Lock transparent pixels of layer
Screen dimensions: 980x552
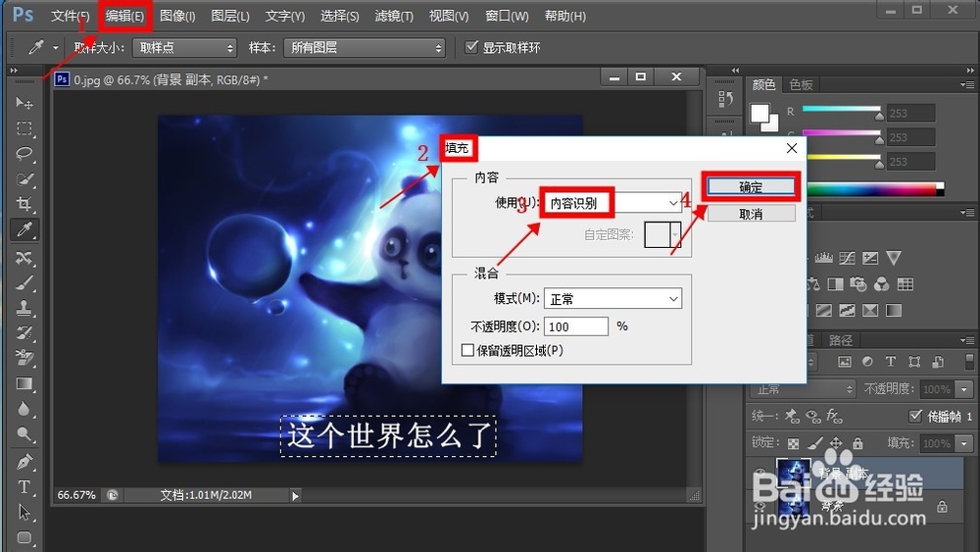(793, 443)
